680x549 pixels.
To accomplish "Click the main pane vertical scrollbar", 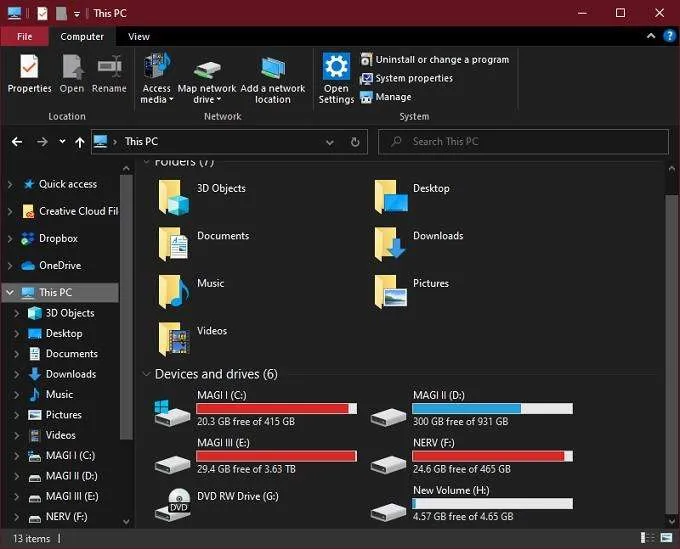I will coord(671,353).
